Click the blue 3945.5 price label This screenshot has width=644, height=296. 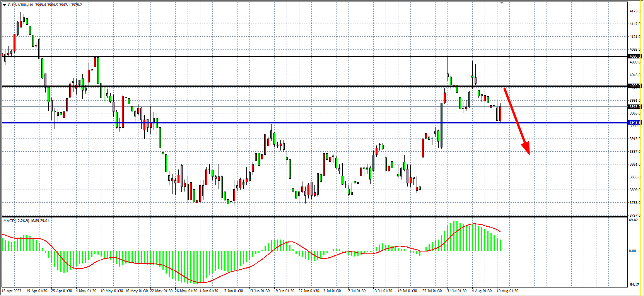click(635, 123)
